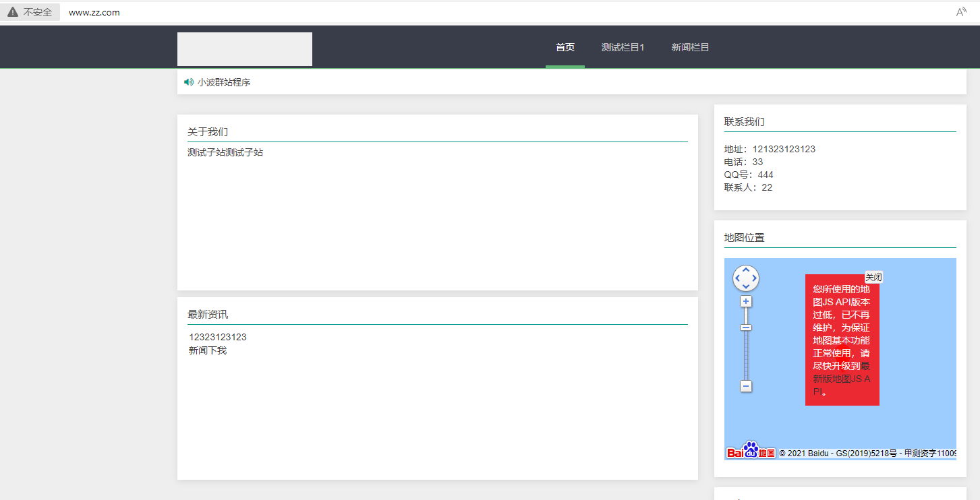Screen dimensions: 980x500
Task: Click the phone line 电话：33
Action: [x=744, y=162]
